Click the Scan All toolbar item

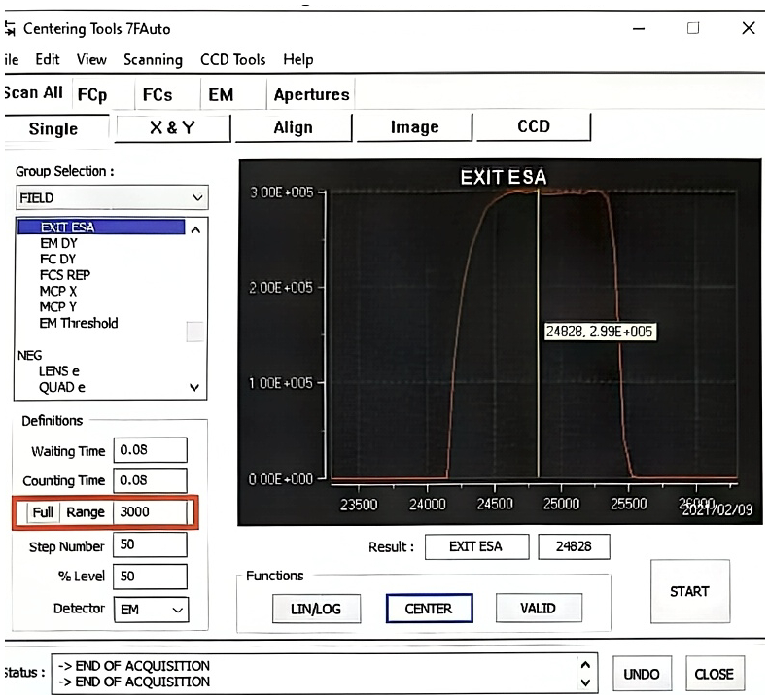(x=33, y=92)
